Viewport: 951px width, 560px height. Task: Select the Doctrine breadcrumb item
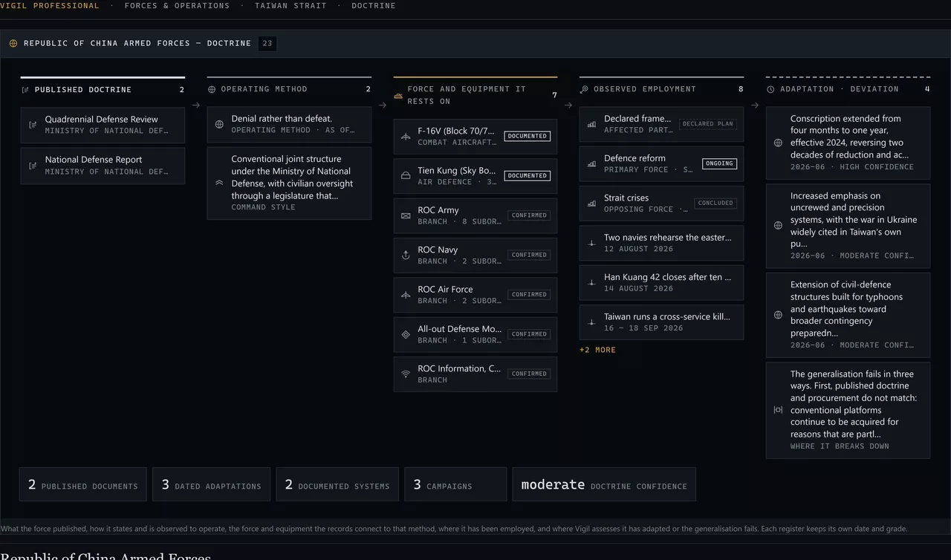point(374,5)
